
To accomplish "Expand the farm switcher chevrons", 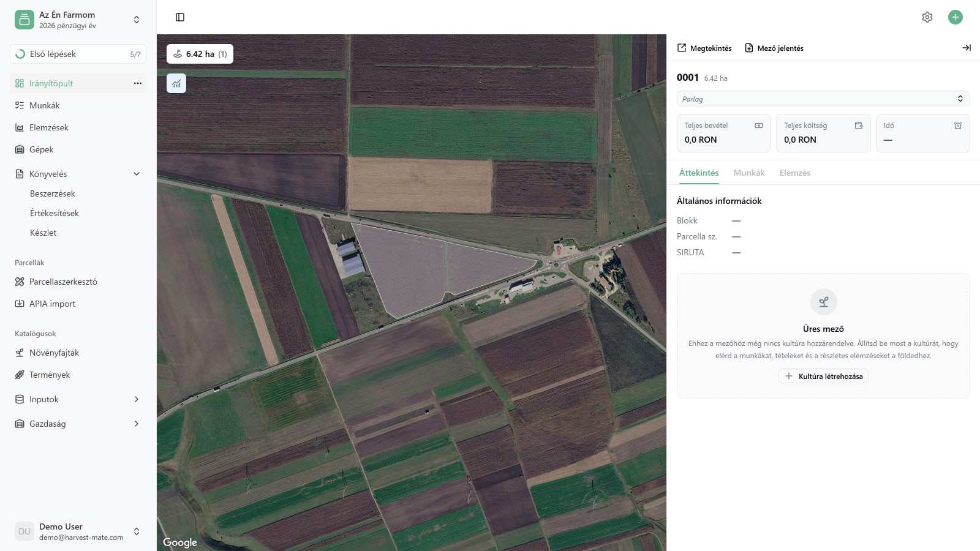I will [137, 20].
